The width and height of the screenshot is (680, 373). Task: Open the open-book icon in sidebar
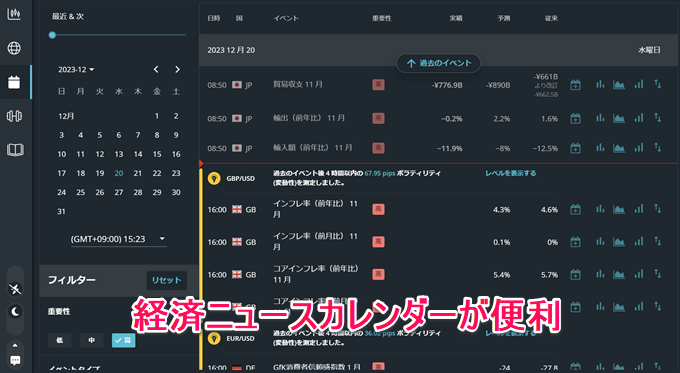pos(15,150)
